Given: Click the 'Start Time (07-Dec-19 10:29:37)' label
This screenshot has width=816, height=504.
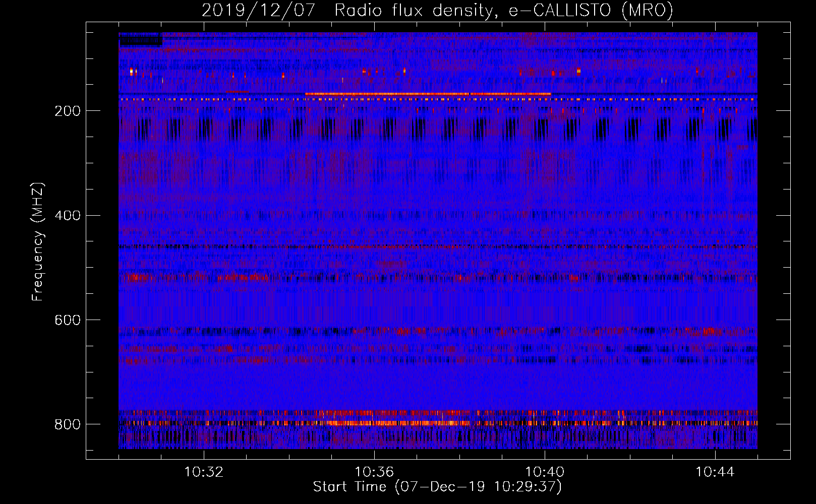Looking at the screenshot, I should (x=437, y=487).
